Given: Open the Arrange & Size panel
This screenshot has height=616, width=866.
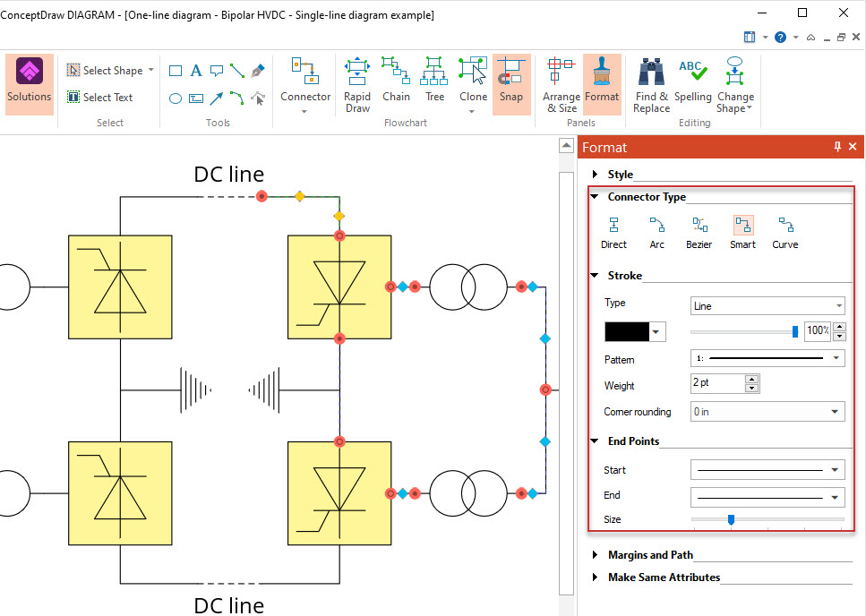Looking at the screenshot, I should point(562,84).
